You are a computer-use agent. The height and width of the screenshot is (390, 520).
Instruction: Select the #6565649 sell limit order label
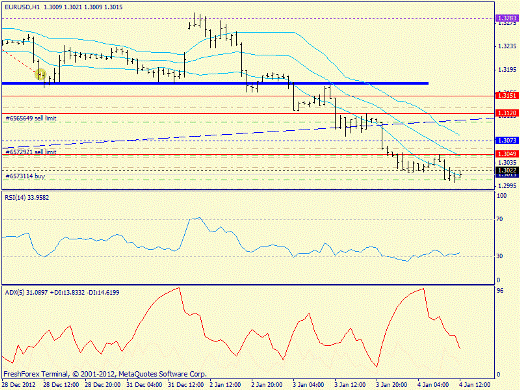tap(30, 118)
